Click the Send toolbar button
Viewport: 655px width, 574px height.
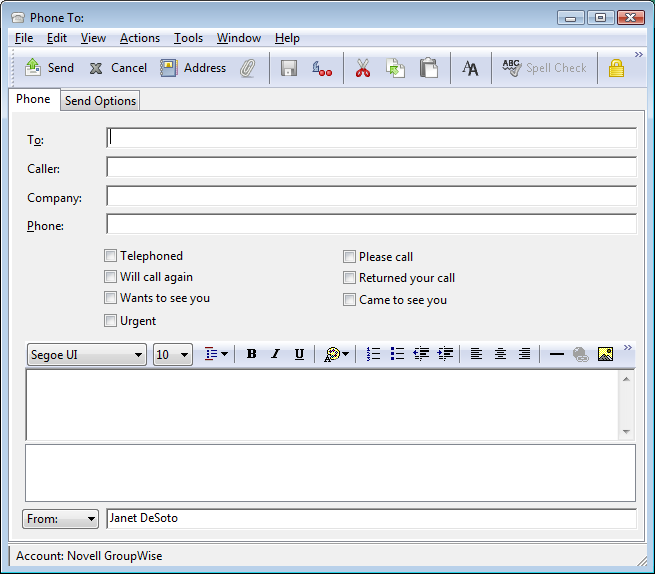49,68
